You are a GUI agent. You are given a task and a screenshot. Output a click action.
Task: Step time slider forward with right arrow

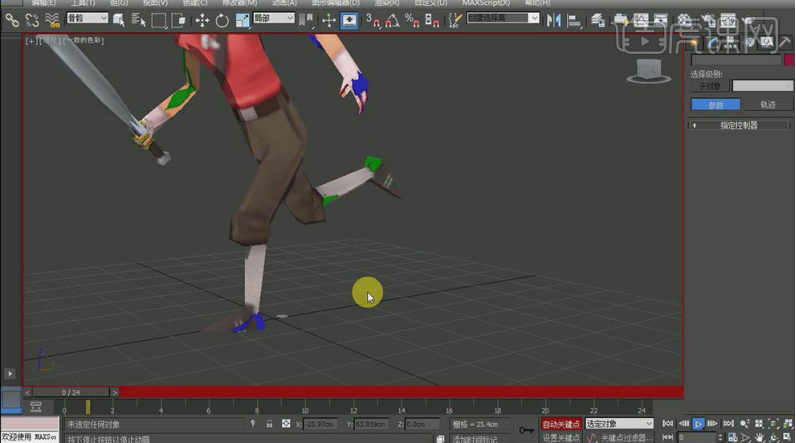point(115,392)
